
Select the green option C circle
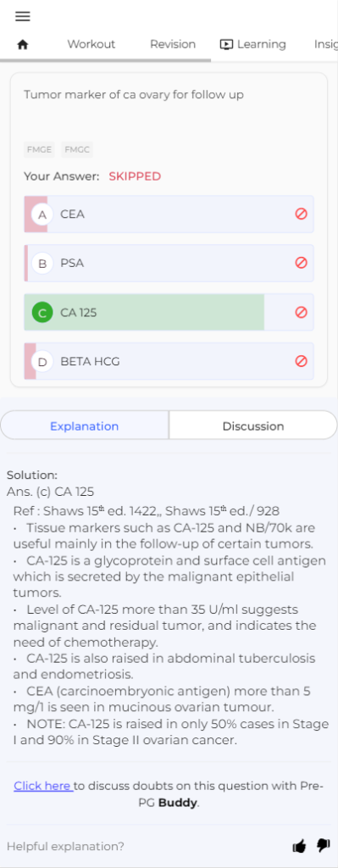42,312
